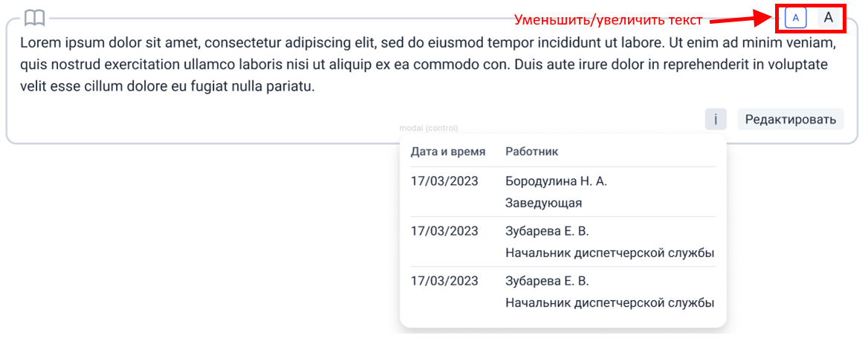Increase text size with large A button
This screenshot has width=868, height=344.
[x=829, y=18]
